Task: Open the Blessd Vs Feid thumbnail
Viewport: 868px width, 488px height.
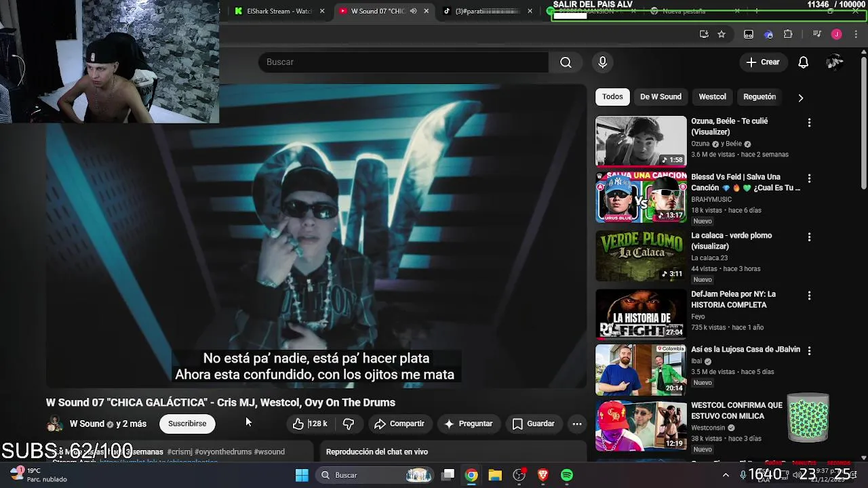Action: pos(641,197)
